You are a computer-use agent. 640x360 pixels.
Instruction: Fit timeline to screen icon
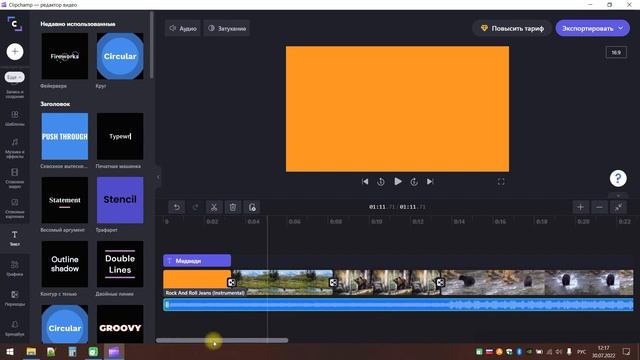click(618, 207)
